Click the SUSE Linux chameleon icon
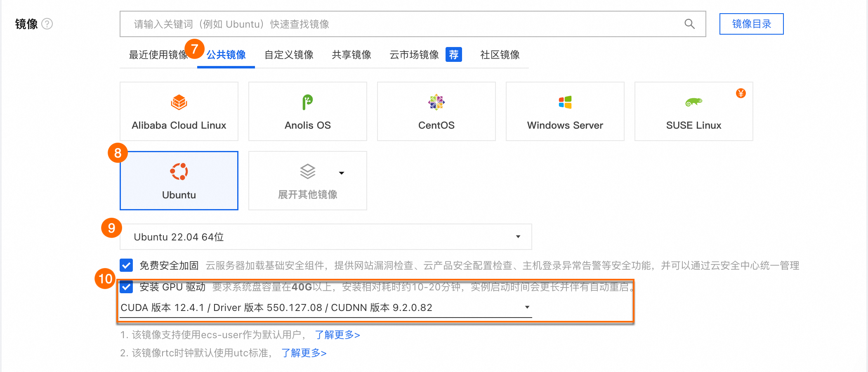Screen dimensions: 868x372 click(x=694, y=102)
